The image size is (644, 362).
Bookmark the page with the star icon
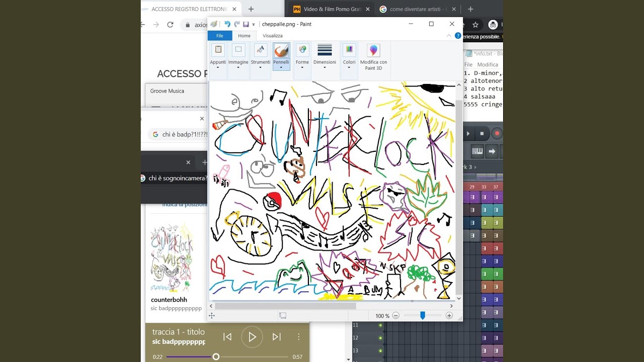(475, 25)
